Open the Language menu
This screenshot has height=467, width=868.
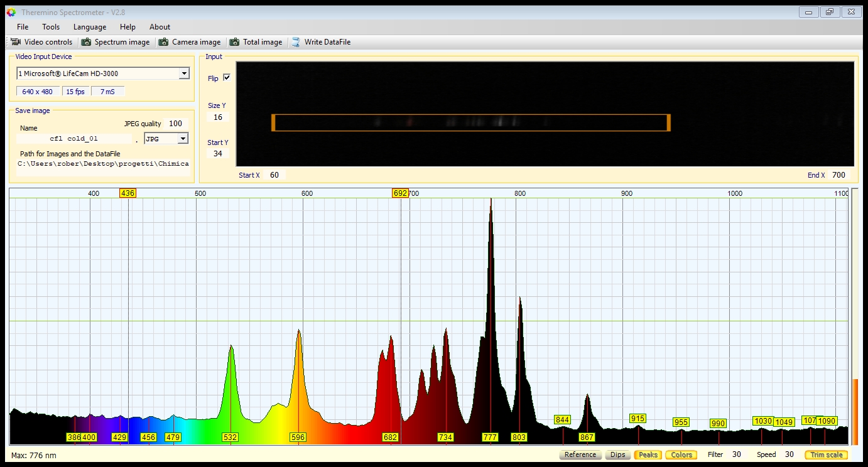coord(90,27)
